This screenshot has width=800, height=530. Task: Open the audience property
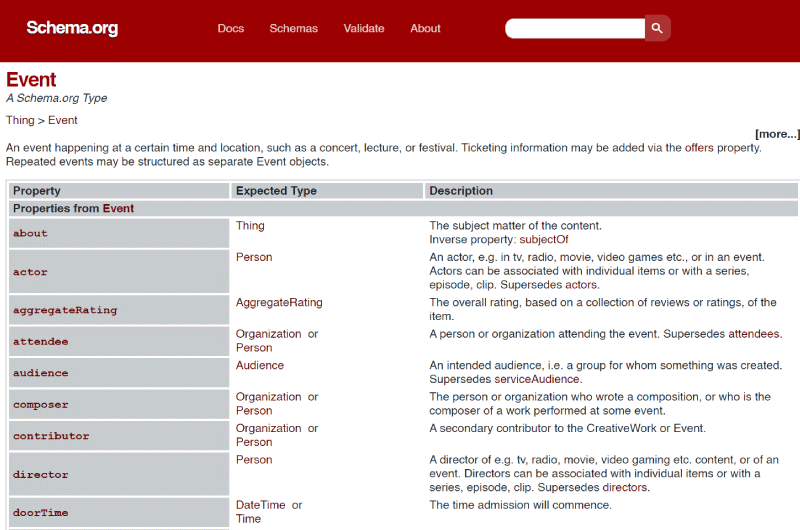[x=40, y=373]
